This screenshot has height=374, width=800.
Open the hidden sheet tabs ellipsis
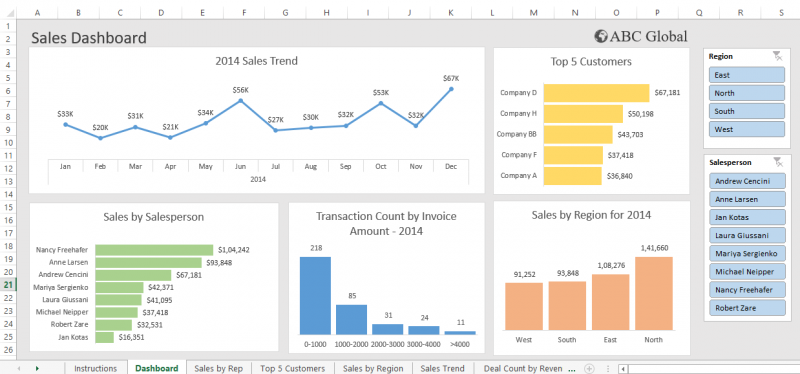click(x=571, y=368)
